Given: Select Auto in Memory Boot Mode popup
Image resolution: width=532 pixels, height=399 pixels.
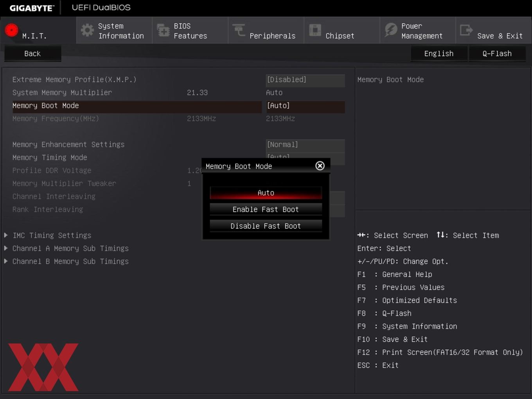Looking at the screenshot, I should [x=266, y=193].
